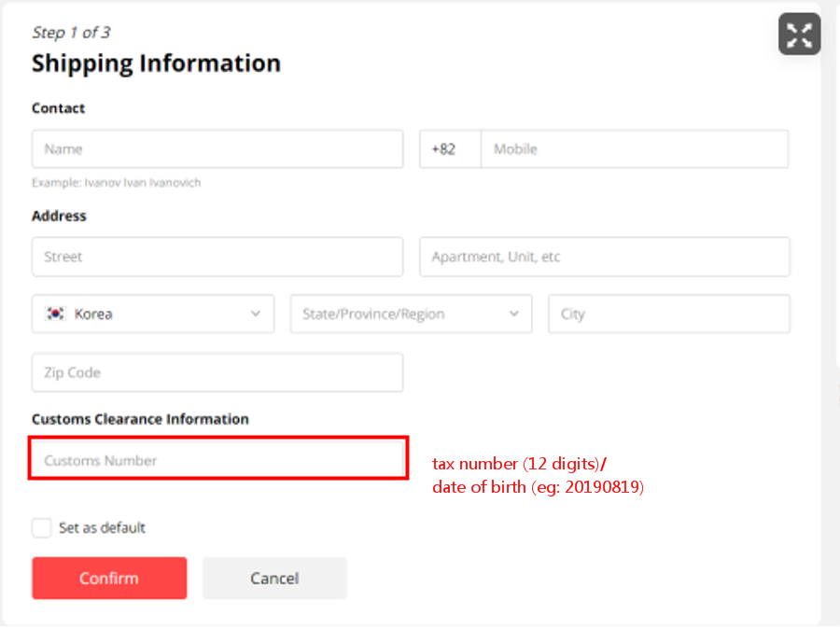Click the City input field
This screenshot has width=840, height=629.
(668, 314)
